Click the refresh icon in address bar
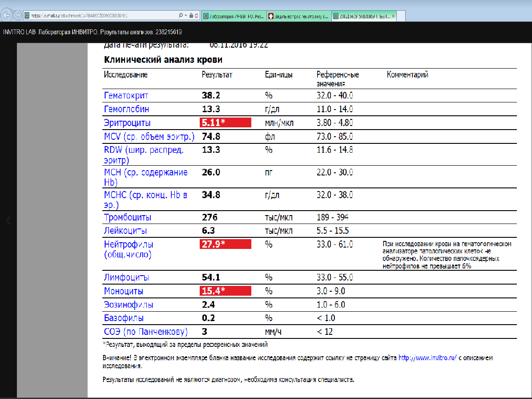The image size is (532, 399). (x=196, y=16)
